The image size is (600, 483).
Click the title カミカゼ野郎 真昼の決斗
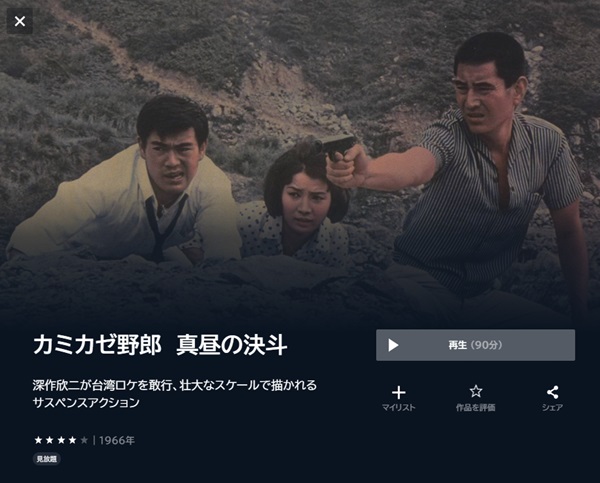coord(160,345)
